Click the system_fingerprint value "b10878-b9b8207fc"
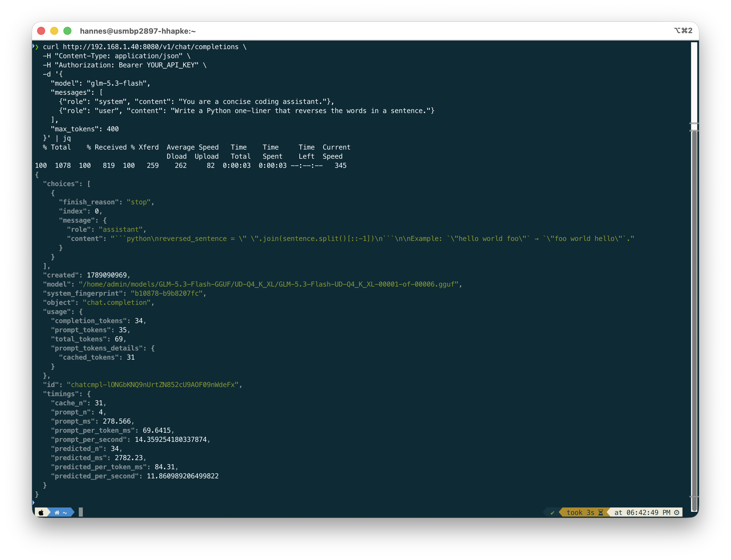This screenshot has width=731, height=560. 167,293
